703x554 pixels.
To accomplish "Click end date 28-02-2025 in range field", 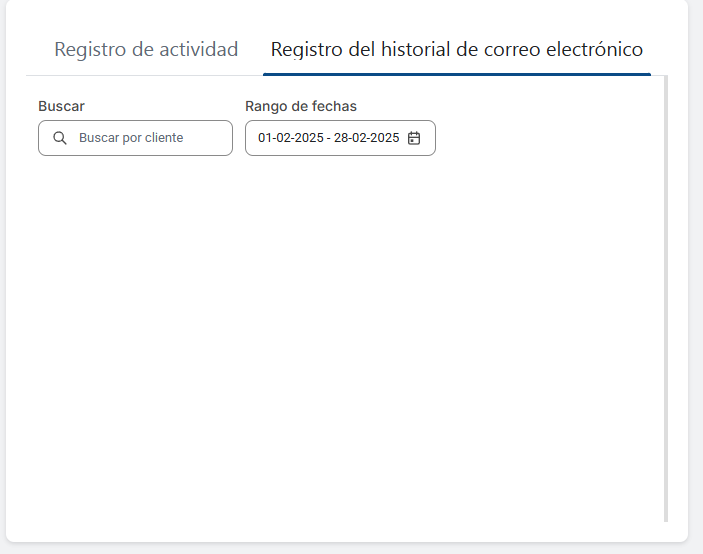I will pos(366,138).
